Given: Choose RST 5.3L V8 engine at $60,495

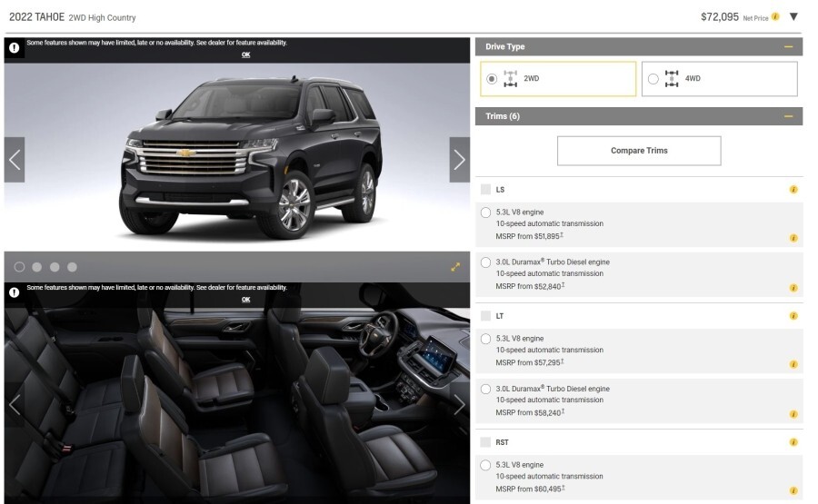Looking at the screenshot, I should coord(485,465).
